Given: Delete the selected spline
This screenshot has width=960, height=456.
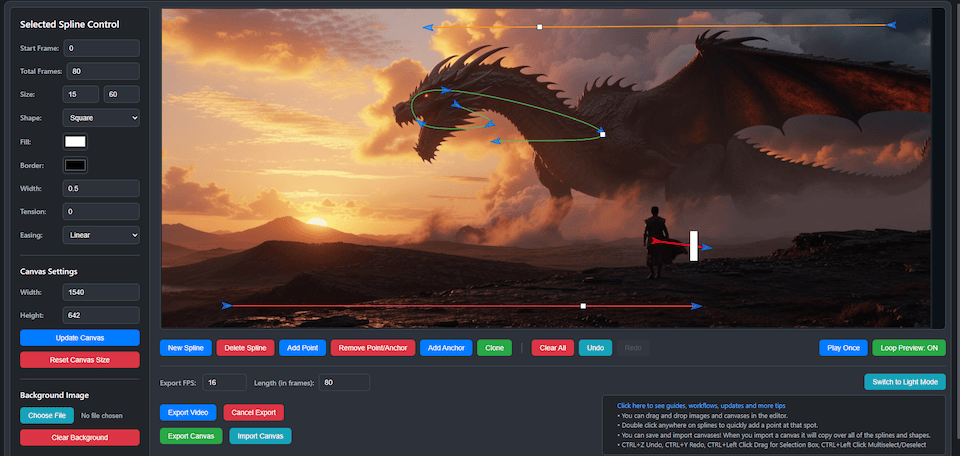Looking at the screenshot, I should [x=245, y=348].
